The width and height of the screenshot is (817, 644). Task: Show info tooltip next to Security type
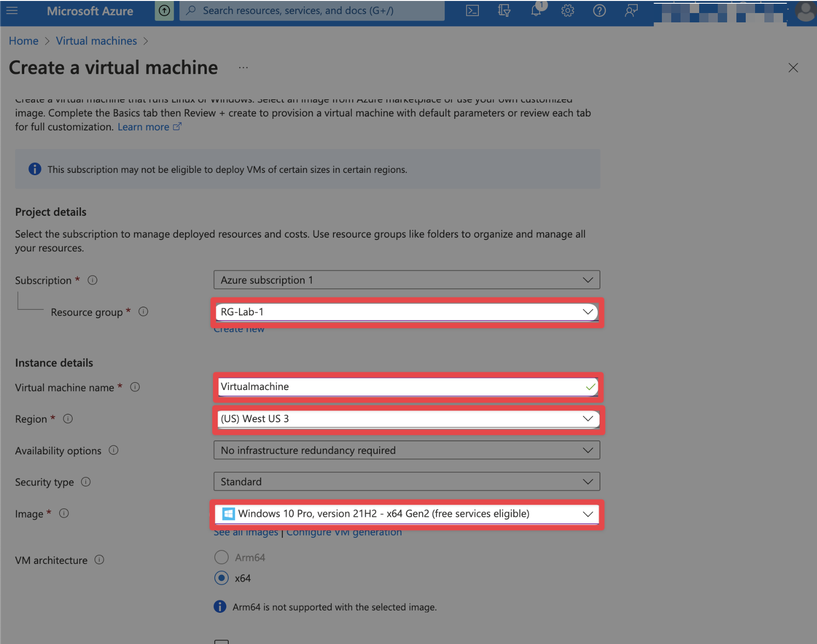pos(86,482)
